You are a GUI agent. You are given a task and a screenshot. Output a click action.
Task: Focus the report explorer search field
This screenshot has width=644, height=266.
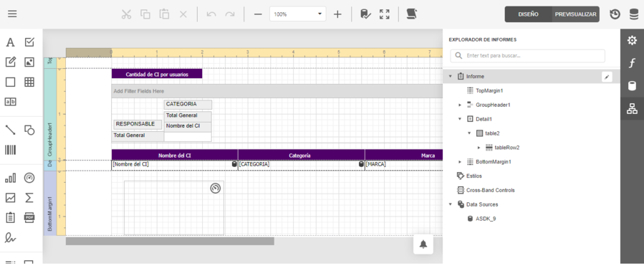click(527, 55)
